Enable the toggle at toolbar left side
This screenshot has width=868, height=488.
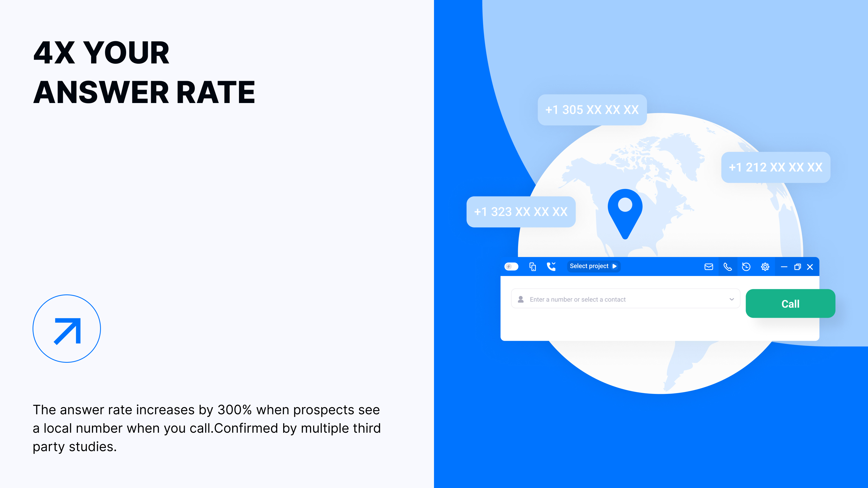pyautogui.click(x=512, y=266)
